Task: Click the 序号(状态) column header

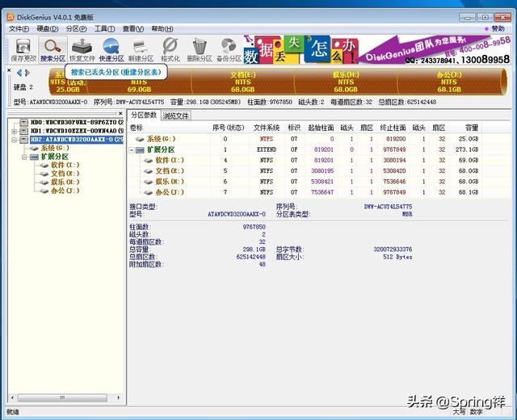Action: (x=228, y=128)
